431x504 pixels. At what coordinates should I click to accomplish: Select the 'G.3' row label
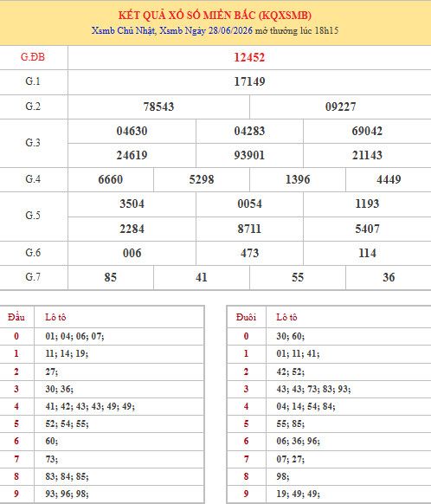point(33,142)
